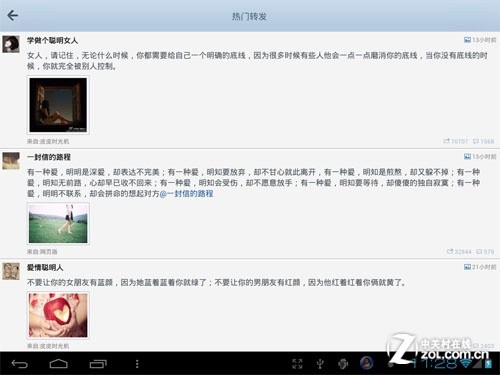Go back using the top-left arrow

click(13, 15)
